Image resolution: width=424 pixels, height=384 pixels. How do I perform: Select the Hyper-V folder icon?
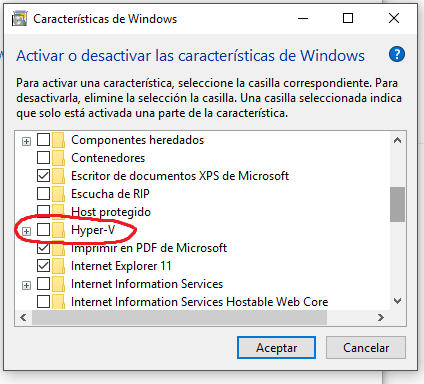[x=58, y=230]
